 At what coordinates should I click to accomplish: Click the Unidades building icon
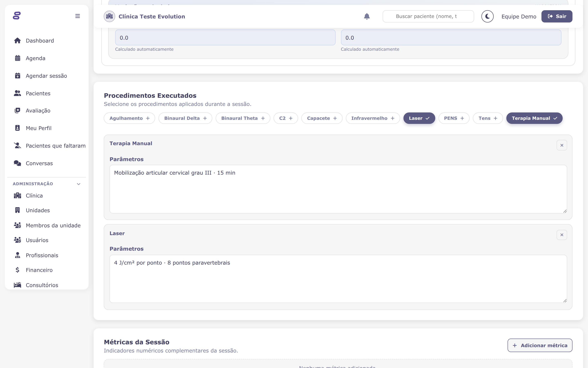[x=18, y=210]
